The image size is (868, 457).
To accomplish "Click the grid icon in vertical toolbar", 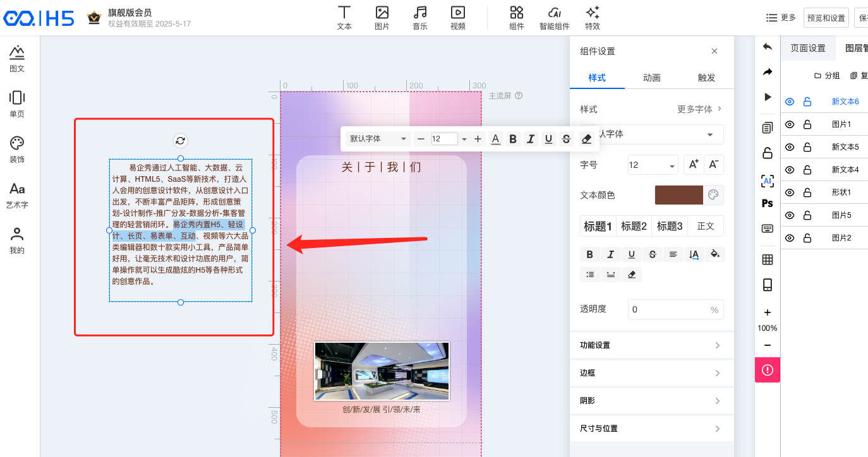I will [768, 259].
